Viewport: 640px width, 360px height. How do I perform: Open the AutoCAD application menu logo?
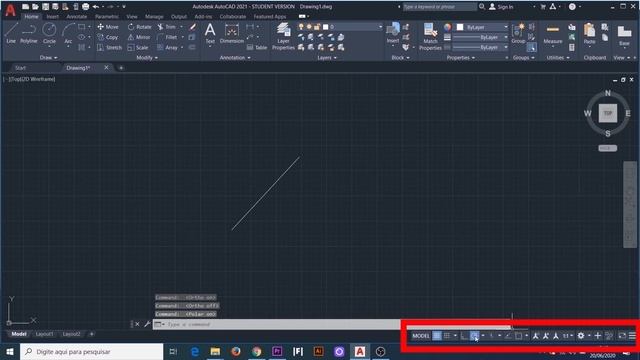[10, 10]
